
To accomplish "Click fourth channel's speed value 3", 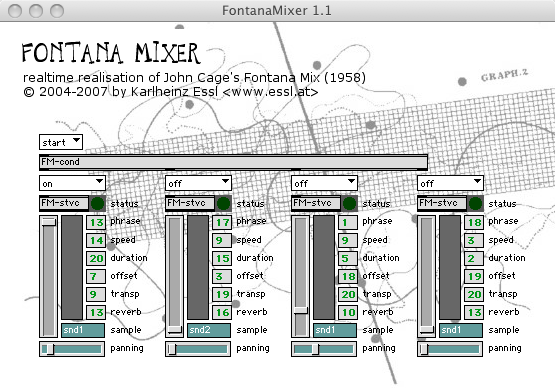I will tap(474, 240).
